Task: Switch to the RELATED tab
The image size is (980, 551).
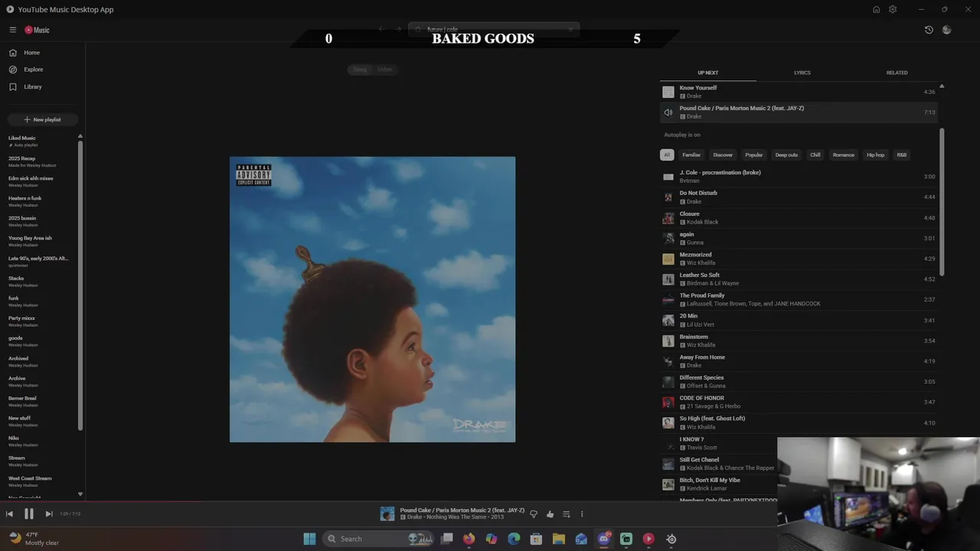Action: (x=897, y=73)
